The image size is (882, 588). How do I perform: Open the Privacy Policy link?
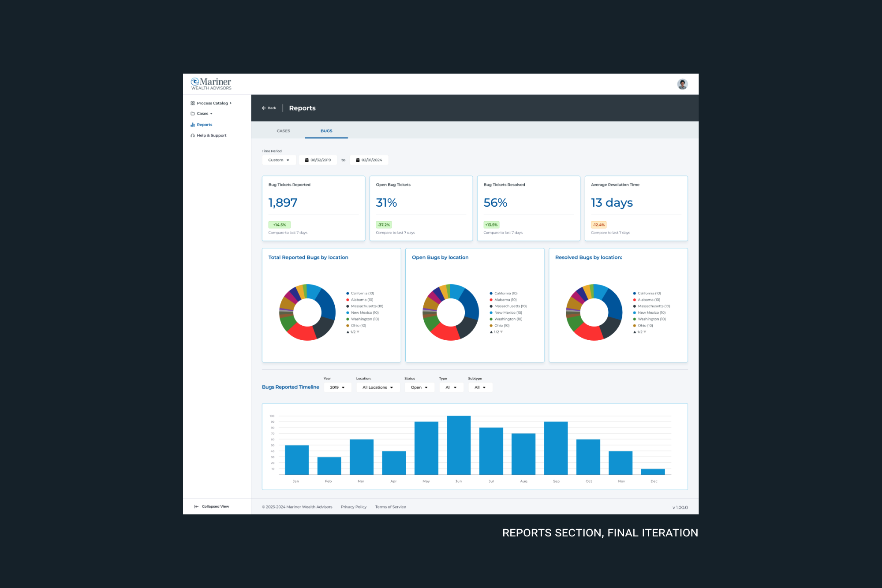[353, 507]
